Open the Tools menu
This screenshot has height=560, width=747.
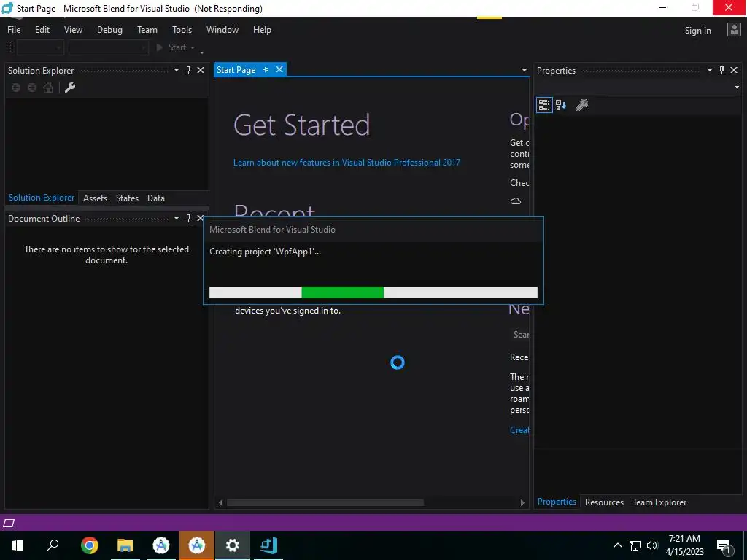click(x=182, y=29)
